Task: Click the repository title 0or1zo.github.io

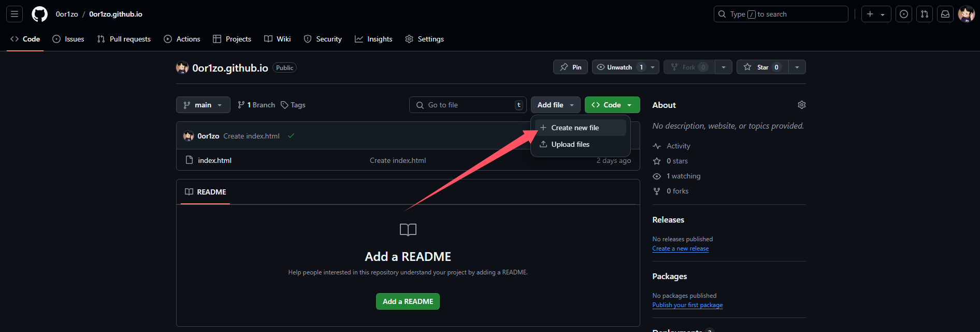Action: click(x=230, y=68)
